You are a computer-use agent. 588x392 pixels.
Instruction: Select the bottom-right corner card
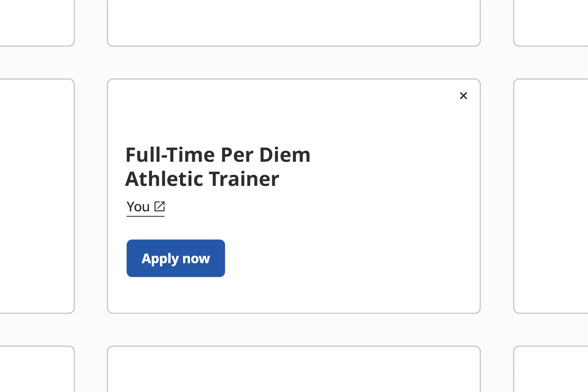pyautogui.click(x=551, y=369)
